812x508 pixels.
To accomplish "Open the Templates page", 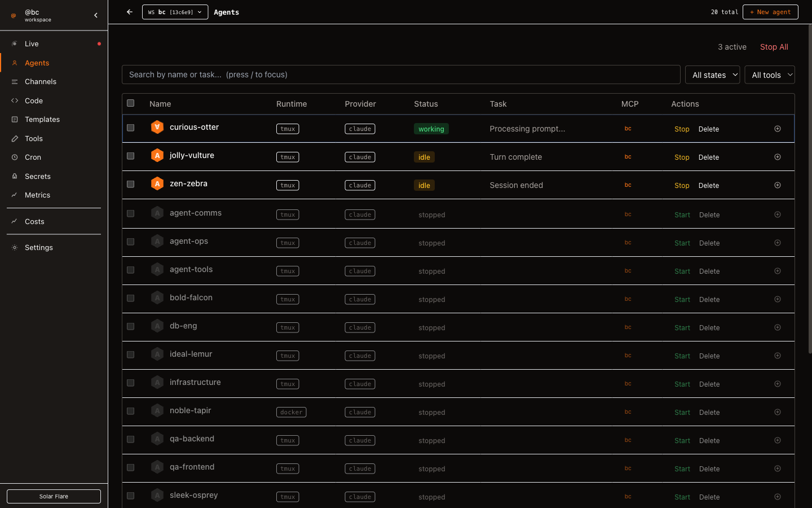I will 54,119.
